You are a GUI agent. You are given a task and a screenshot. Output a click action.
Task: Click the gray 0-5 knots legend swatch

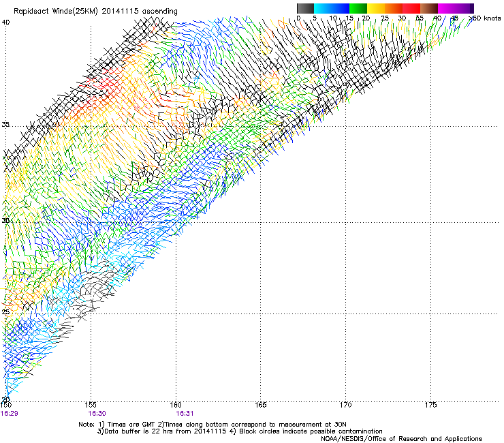[305, 8]
